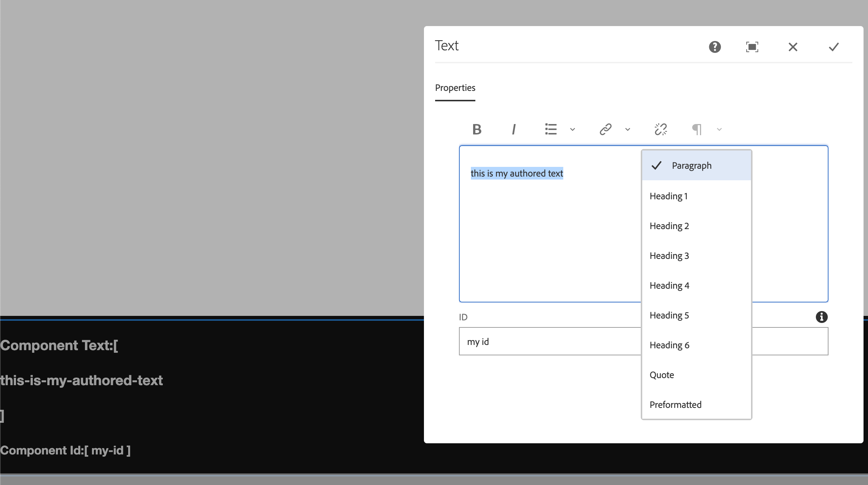Switch to the Properties tab
Viewport: 868px width, 485px height.
[x=455, y=88]
